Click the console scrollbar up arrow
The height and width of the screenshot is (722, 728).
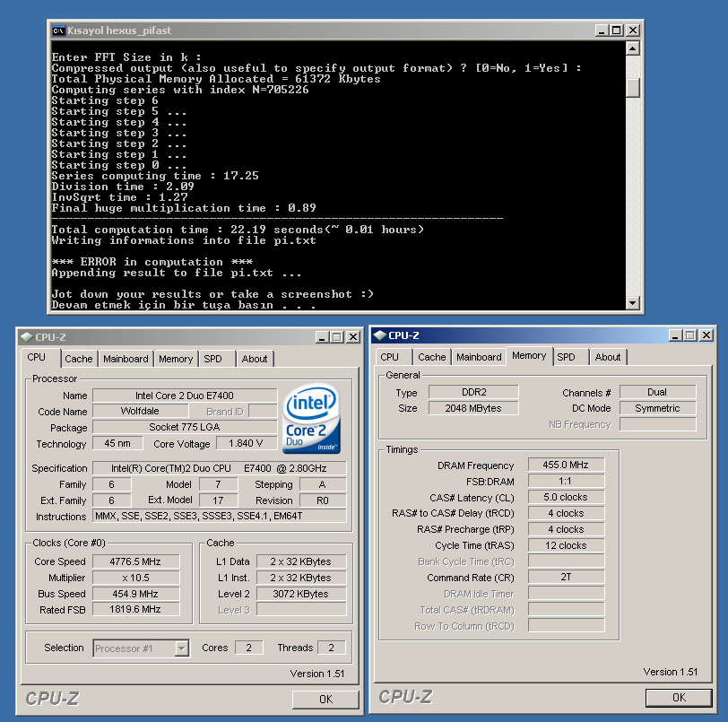[x=632, y=48]
